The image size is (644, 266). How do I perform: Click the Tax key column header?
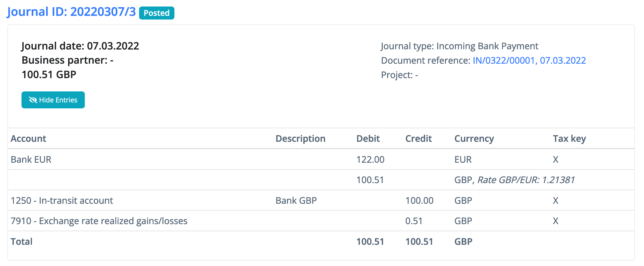[x=569, y=139]
